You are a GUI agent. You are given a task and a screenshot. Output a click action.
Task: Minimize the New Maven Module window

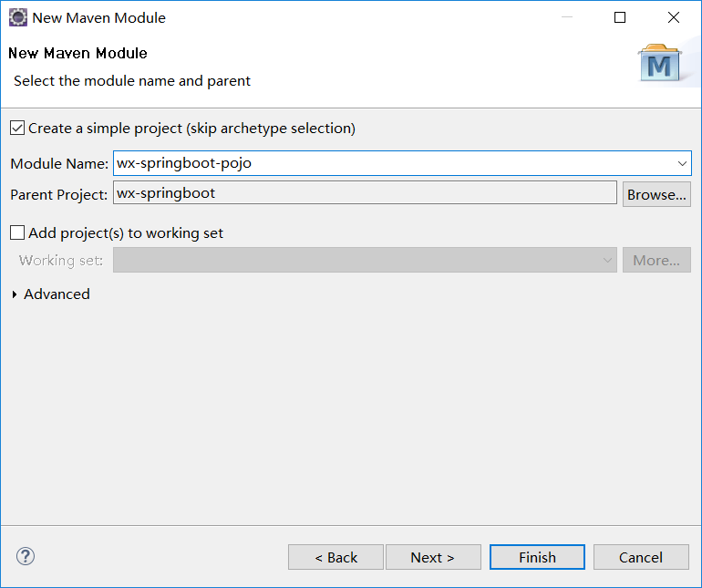567,17
